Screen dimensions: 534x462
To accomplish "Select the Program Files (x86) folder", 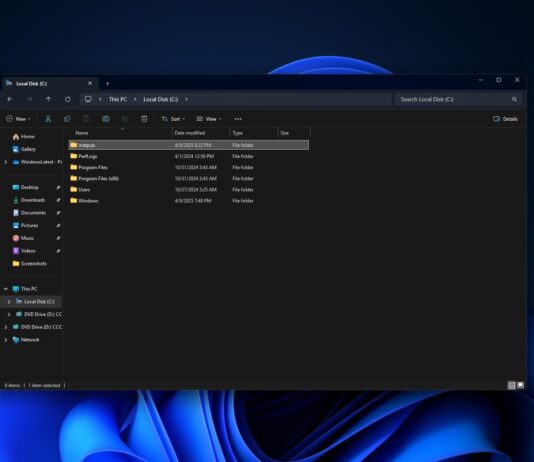I will (x=189, y=178).
